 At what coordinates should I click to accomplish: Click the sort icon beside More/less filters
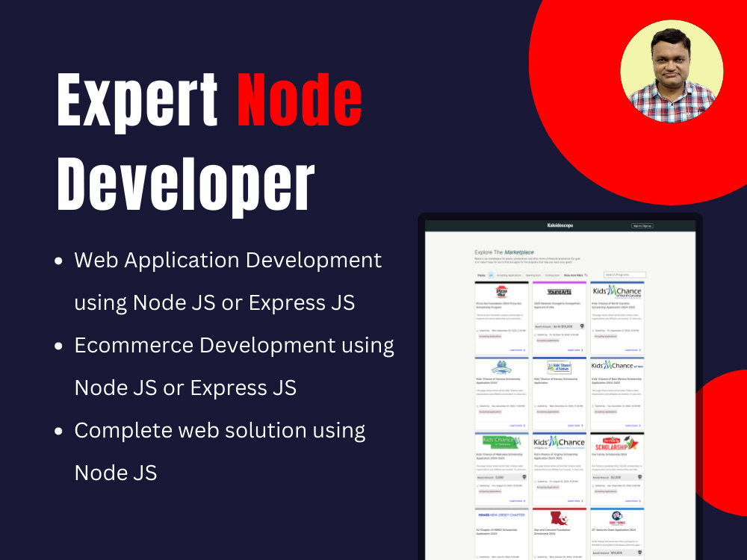click(x=586, y=276)
